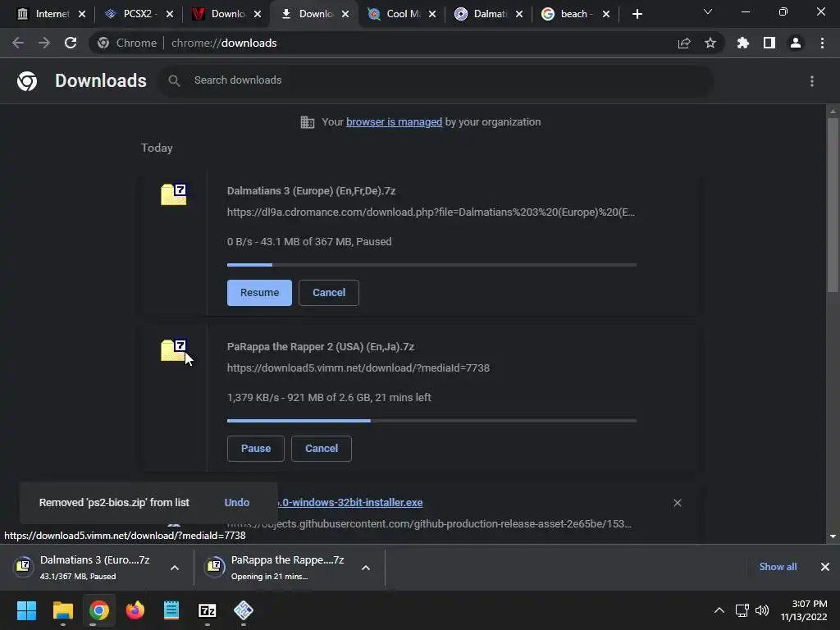Click the browser forward arrow

point(44,43)
